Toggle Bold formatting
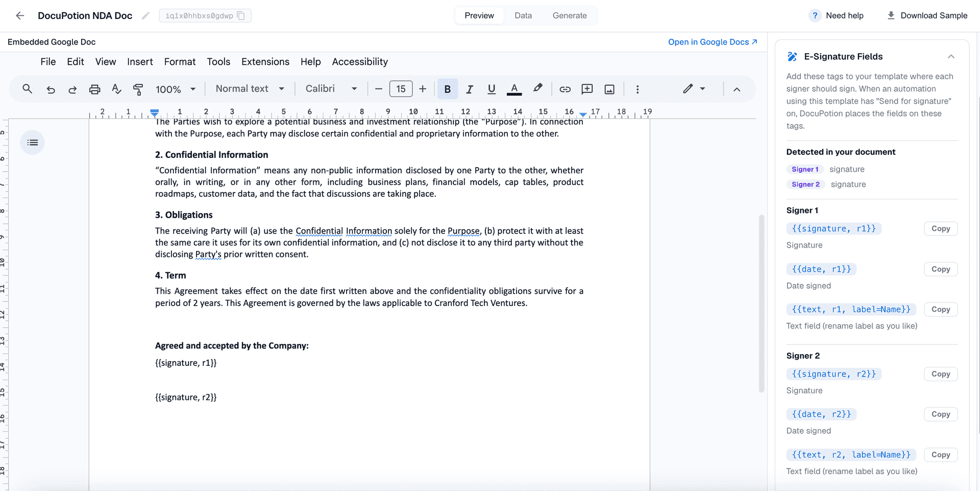The height and width of the screenshot is (491, 980). tap(447, 89)
